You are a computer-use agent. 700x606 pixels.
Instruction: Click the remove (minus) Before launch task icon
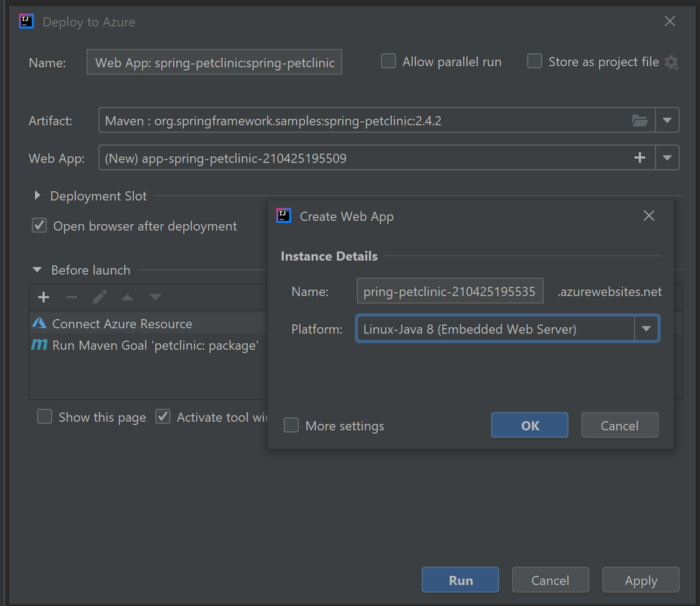(71, 297)
